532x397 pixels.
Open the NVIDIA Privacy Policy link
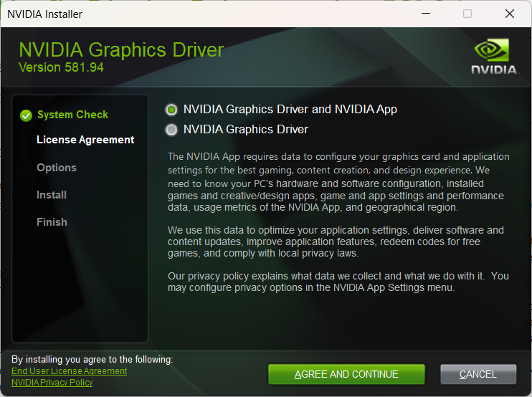pyautogui.click(x=52, y=383)
